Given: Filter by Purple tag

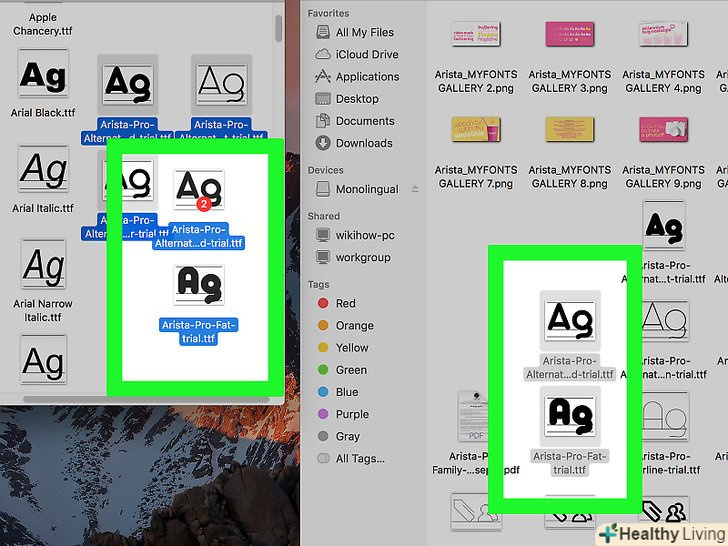Looking at the screenshot, I should (x=343, y=414).
